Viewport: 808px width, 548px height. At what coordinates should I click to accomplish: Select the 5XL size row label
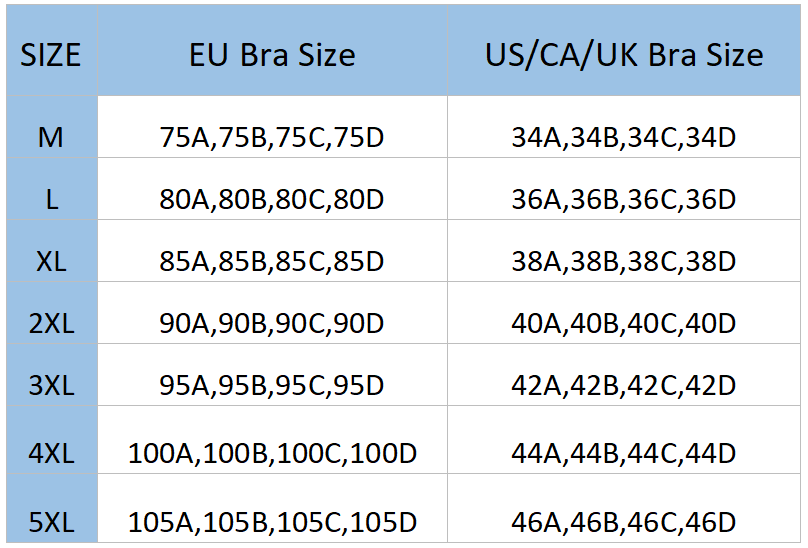[51, 522]
